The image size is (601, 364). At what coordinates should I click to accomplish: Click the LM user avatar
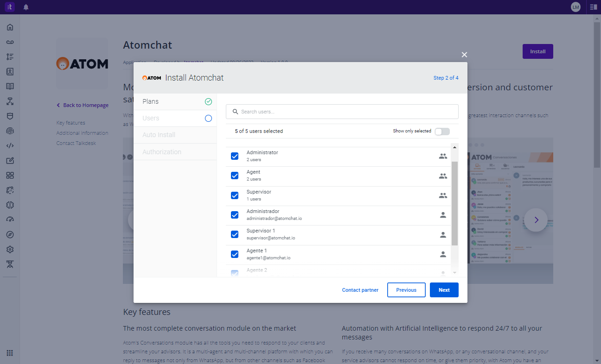575,7
